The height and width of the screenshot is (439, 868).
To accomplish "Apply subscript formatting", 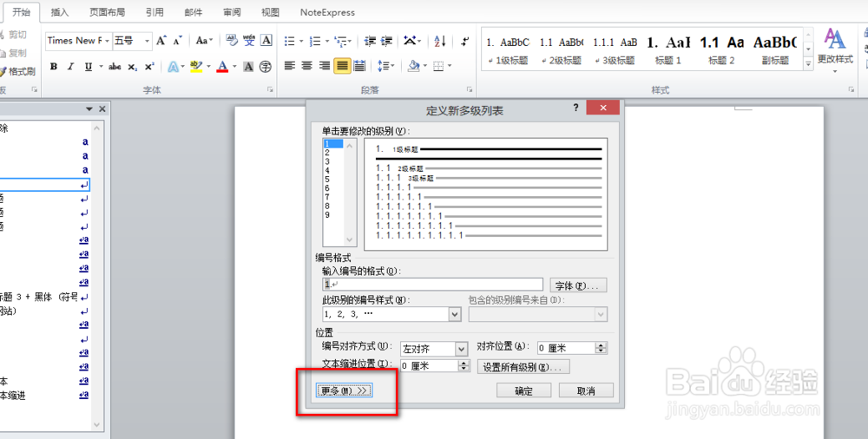I will tap(132, 67).
